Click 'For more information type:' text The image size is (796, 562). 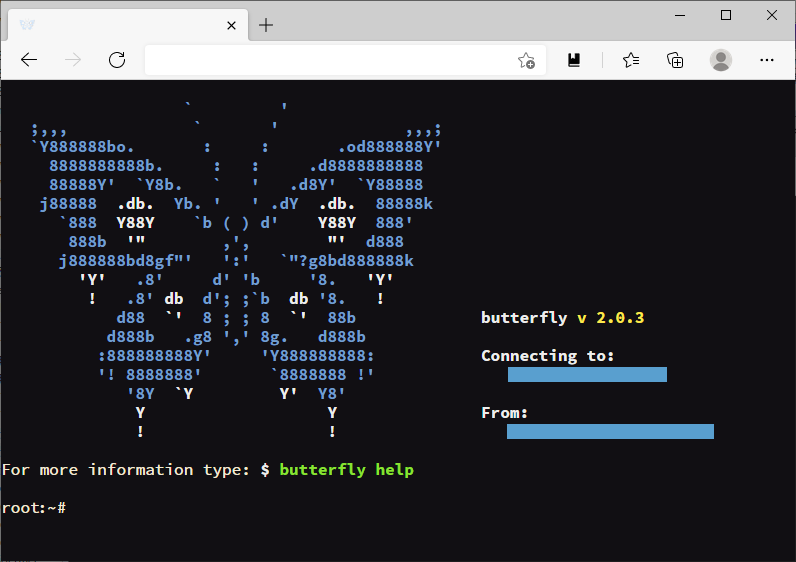(x=126, y=470)
